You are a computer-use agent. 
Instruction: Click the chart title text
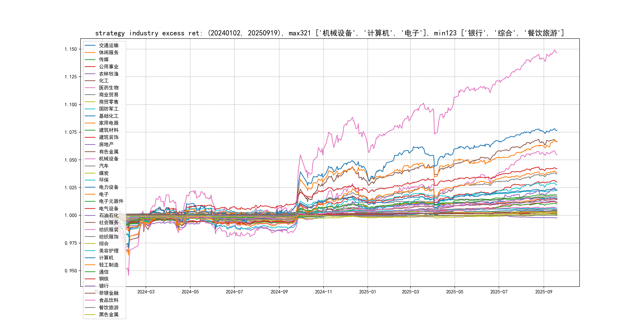coord(330,33)
